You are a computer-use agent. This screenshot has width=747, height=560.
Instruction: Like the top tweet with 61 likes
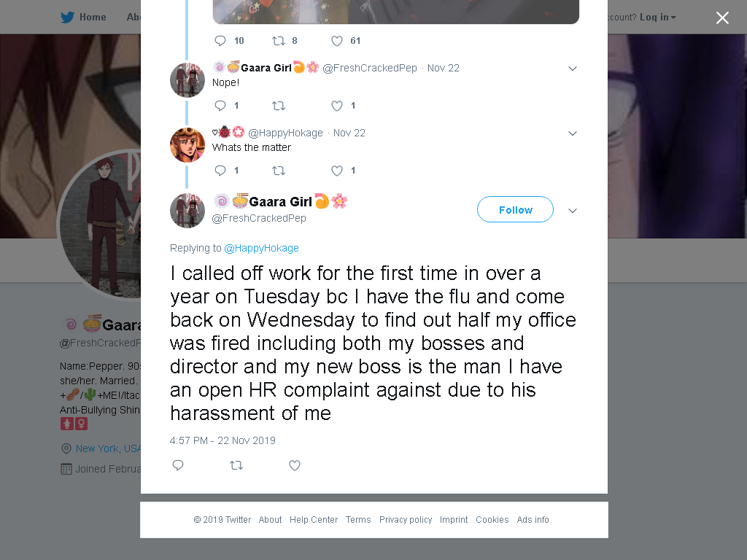point(337,41)
